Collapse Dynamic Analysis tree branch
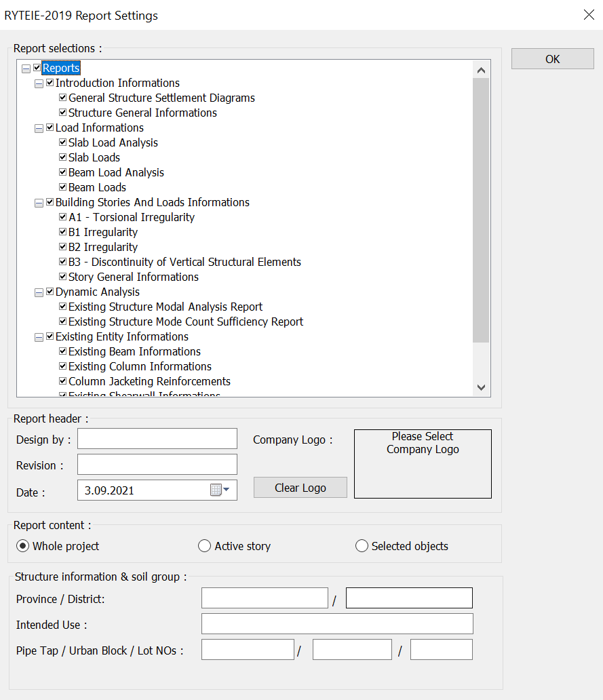Screen dimensions: 603x700 point(39,292)
